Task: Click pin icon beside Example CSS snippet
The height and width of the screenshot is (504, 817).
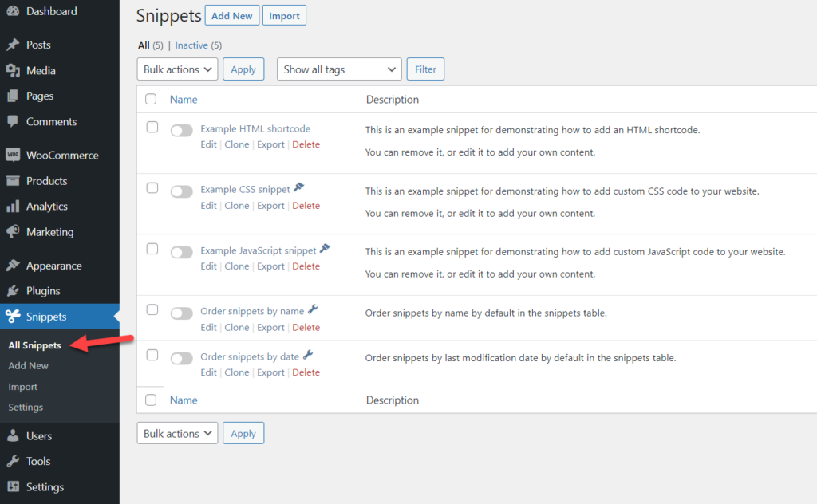Action: pyautogui.click(x=298, y=187)
